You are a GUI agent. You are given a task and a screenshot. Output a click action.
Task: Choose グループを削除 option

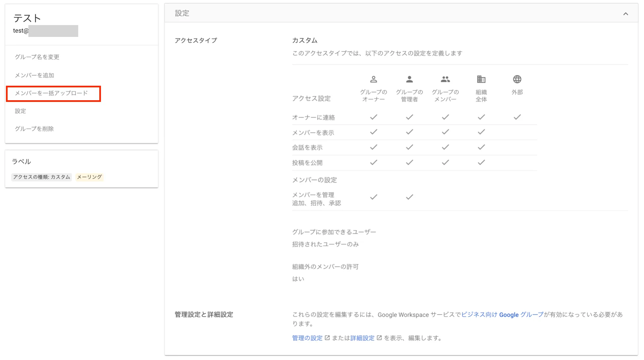34,129
